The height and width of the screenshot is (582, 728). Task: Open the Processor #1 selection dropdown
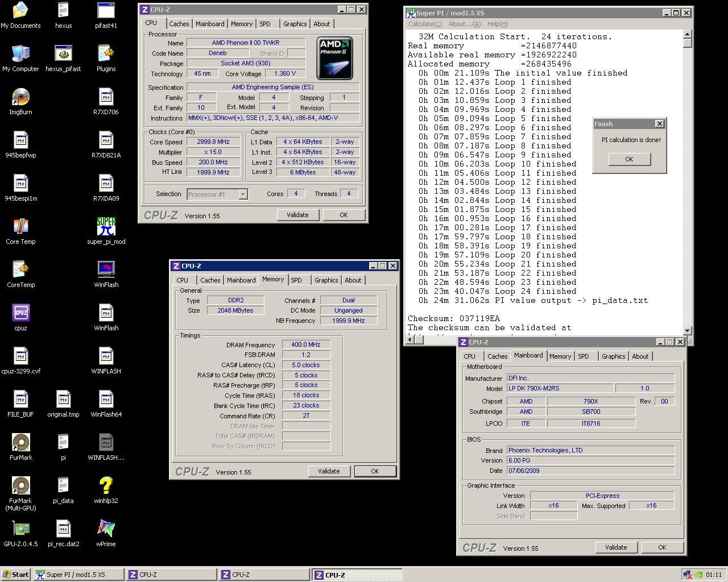[217, 194]
